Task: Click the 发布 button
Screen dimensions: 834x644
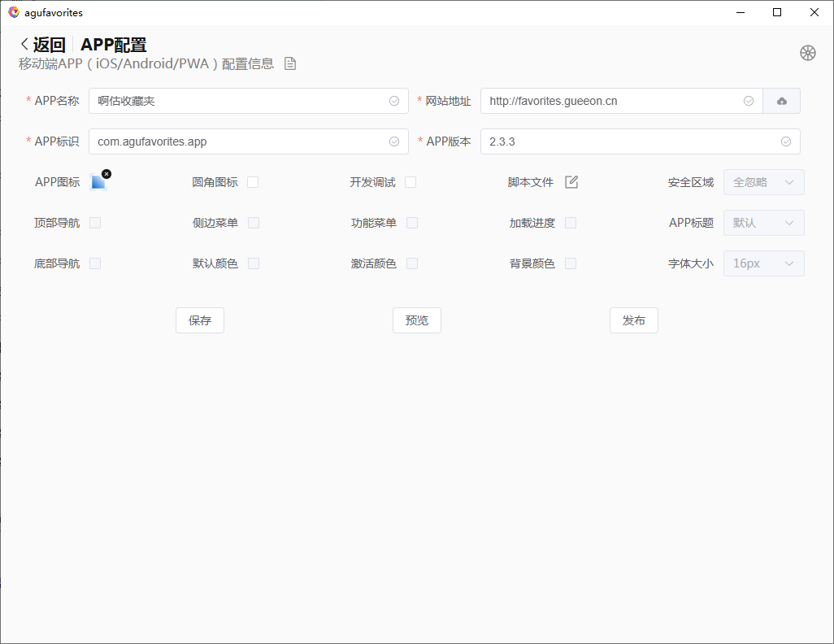Action: tap(633, 320)
